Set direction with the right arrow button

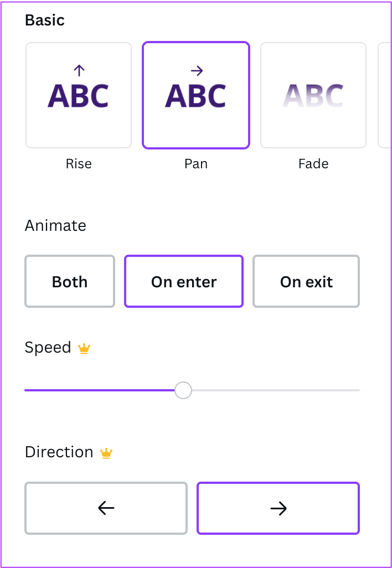tap(278, 508)
